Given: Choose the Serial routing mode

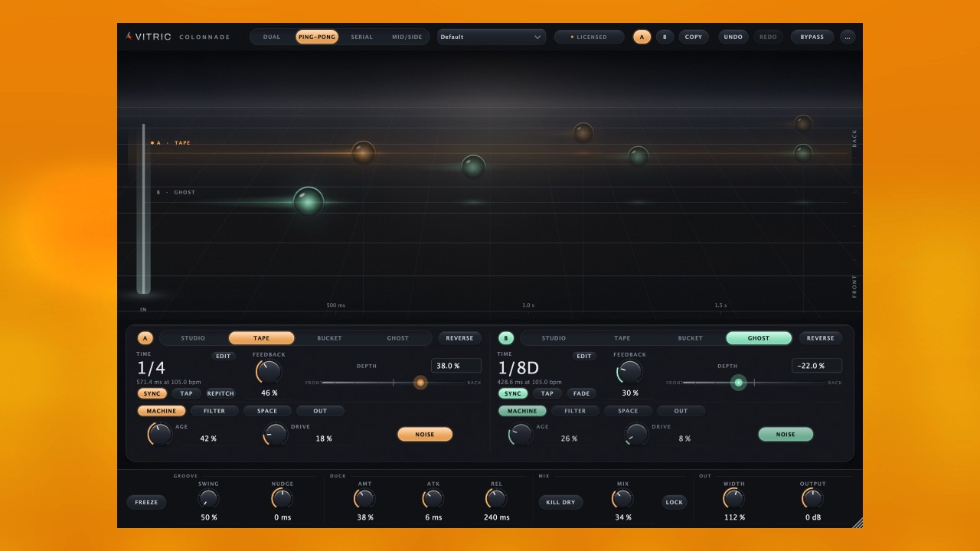Looking at the screenshot, I should (362, 37).
